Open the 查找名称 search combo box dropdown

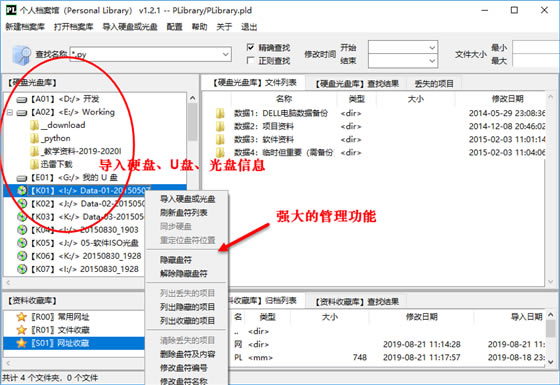click(x=226, y=55)
